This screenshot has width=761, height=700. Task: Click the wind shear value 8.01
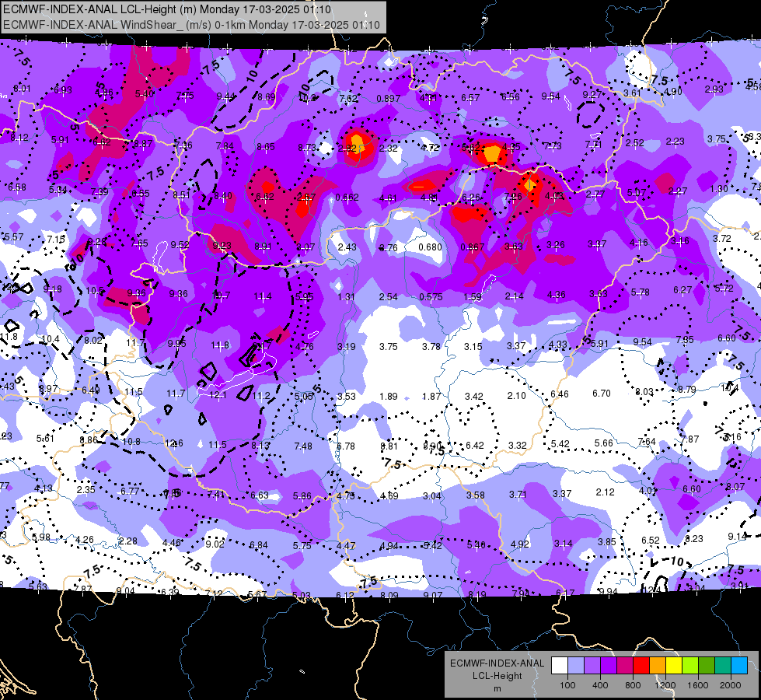pos(22,89)
